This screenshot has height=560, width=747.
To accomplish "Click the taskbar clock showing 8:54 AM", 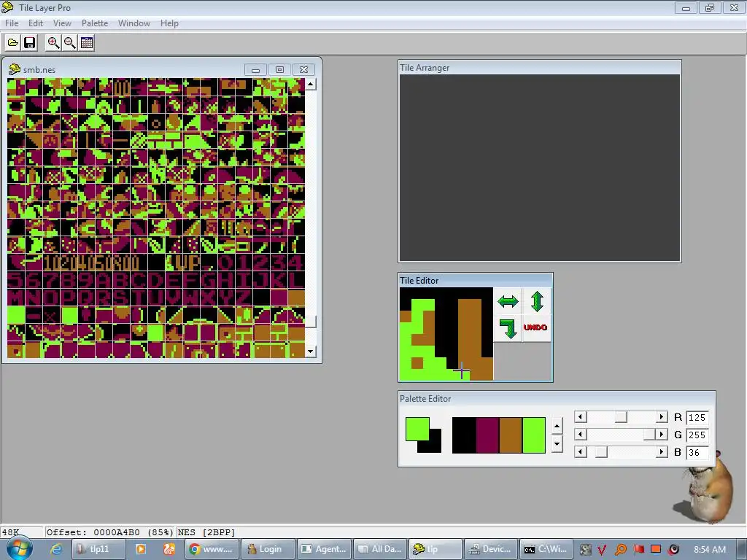I will click(x=710, y=549).
